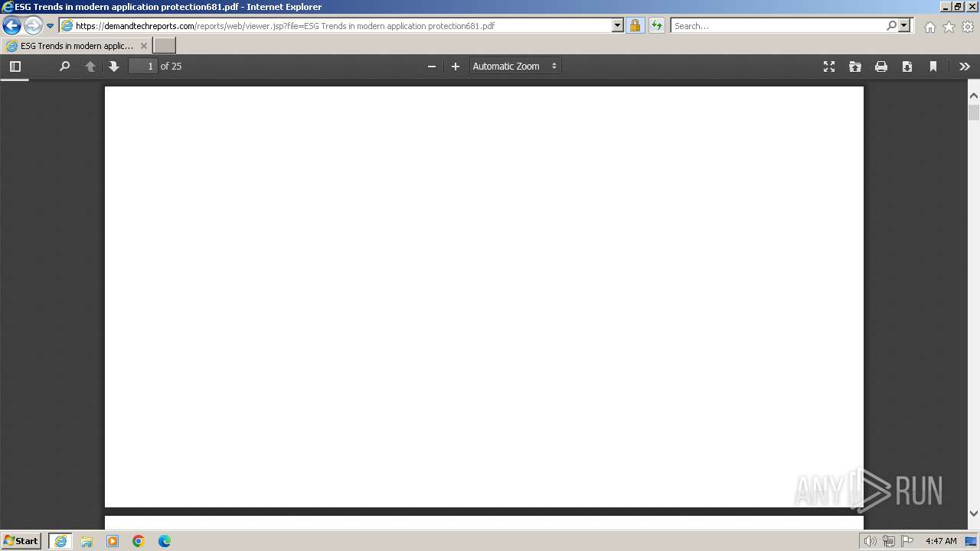
Task: Toggle the PDF viewer sidebar
Action: [15, 67]
